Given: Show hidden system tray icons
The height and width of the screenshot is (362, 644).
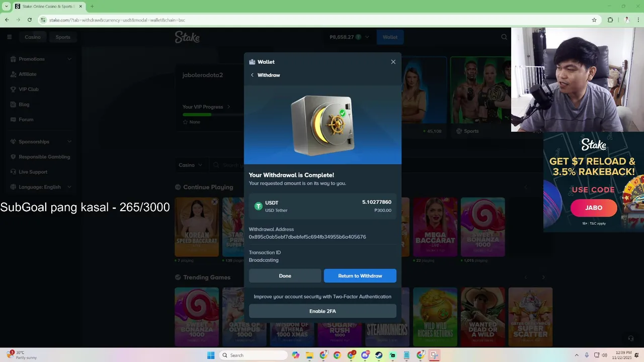Looking at the screenshot, I should 577,355.
